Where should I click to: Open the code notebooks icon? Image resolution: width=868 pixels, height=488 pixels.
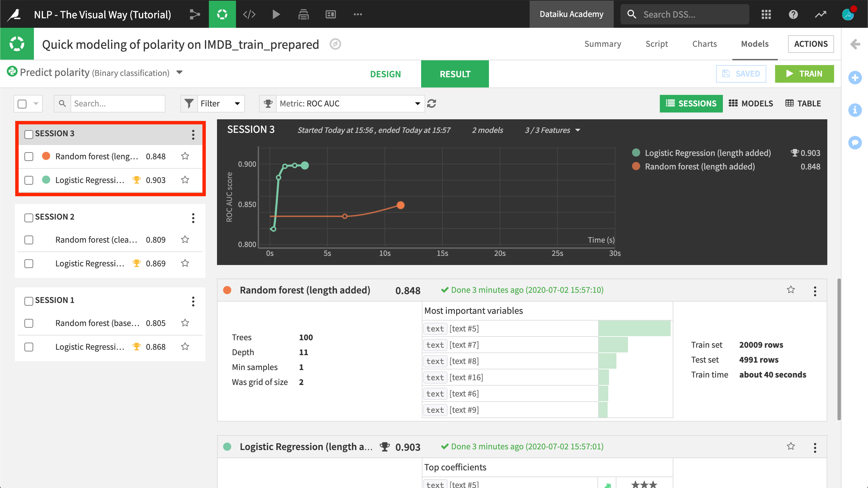click(249, 14)
